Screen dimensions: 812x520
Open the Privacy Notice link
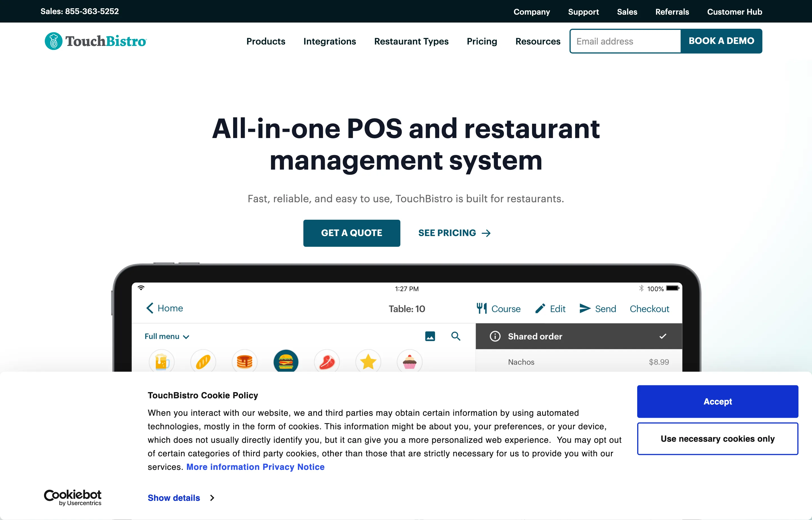point(294,467)
